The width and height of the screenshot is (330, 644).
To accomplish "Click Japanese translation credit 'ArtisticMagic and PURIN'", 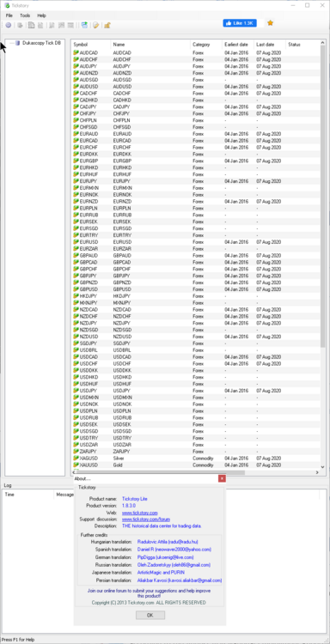I will click(x=161, y=572).
